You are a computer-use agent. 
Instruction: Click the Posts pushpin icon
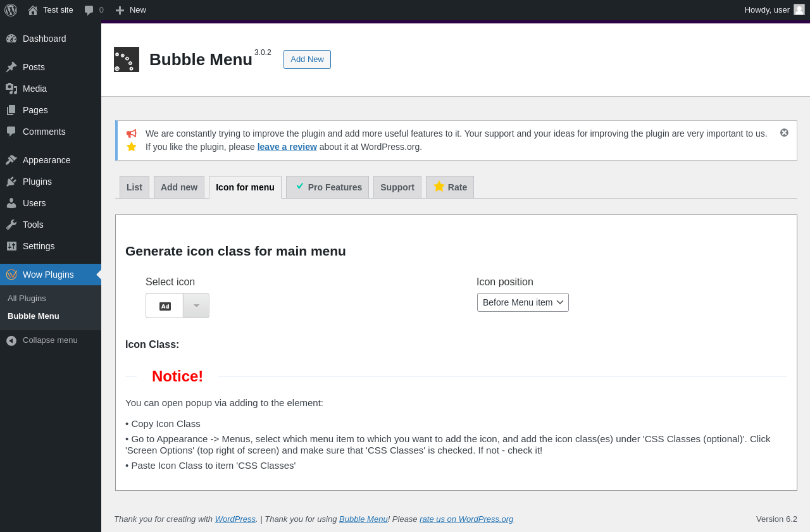[x=11, y=67]
